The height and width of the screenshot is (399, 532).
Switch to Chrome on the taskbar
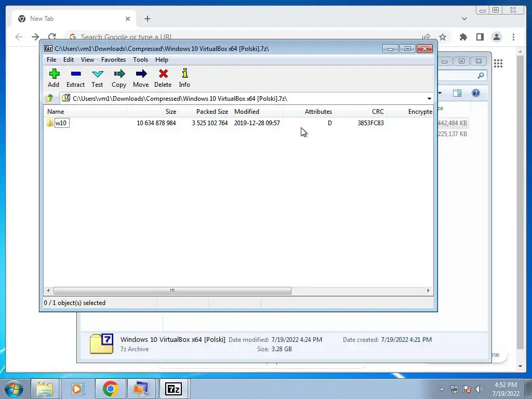[x=110, y=389]
